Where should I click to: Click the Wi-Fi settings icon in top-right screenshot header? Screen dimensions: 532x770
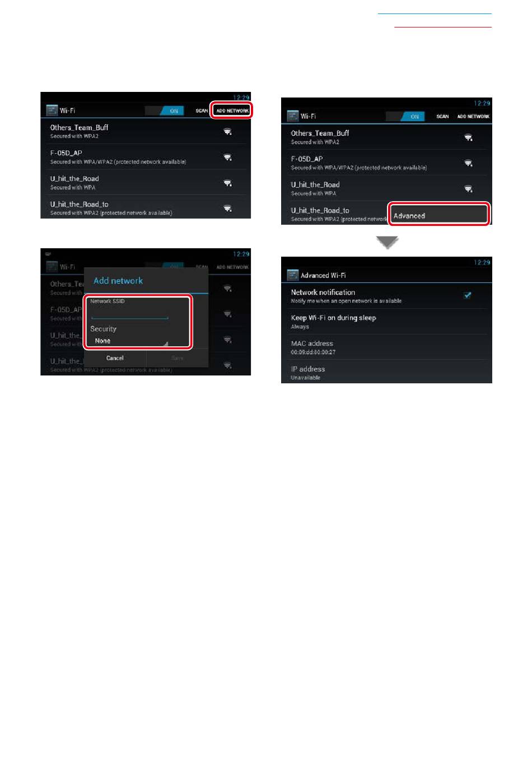(x=292, y=116)
